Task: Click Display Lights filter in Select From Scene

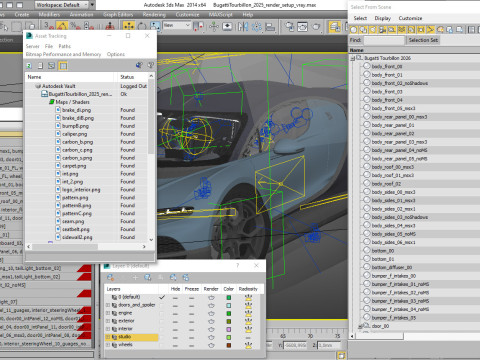Action: [373, 30]
